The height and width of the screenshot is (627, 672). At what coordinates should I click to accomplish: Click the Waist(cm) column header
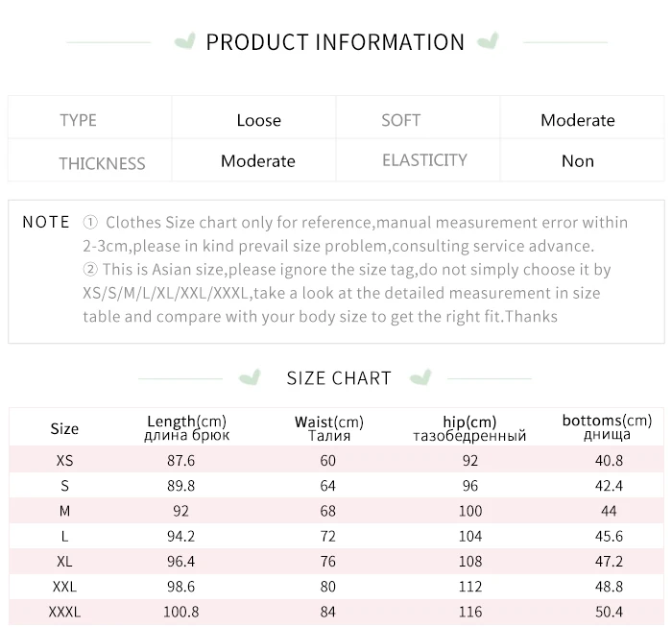pos(329,428)
